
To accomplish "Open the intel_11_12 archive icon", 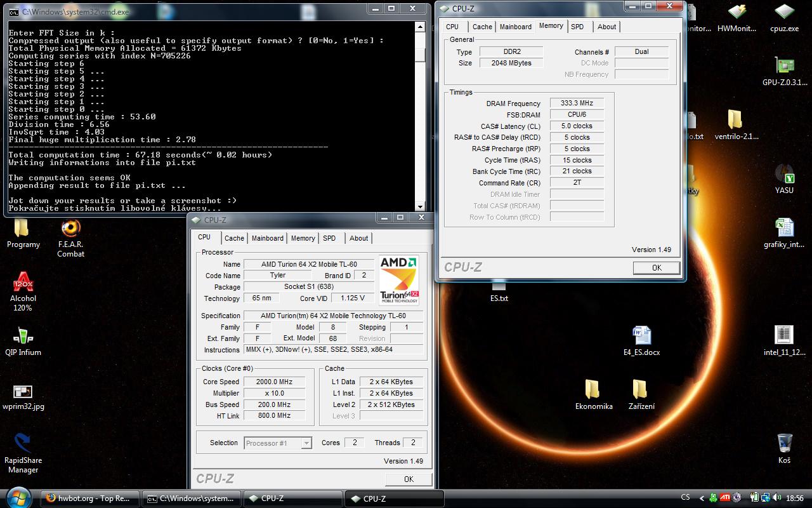I will [785, 341].
